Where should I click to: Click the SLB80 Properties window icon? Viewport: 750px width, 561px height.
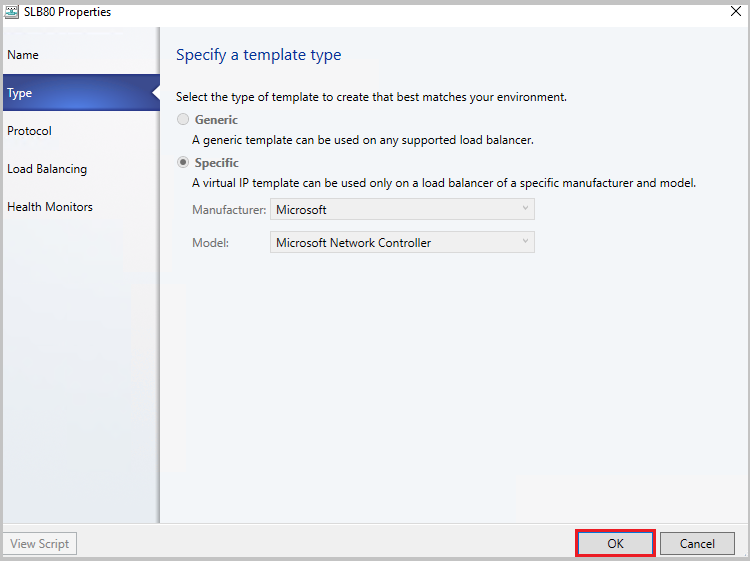pyautogui.click(x=12, y=12)
